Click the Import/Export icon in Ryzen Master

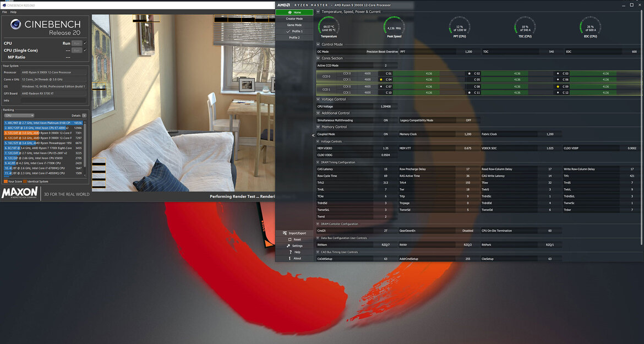point(285,233)
